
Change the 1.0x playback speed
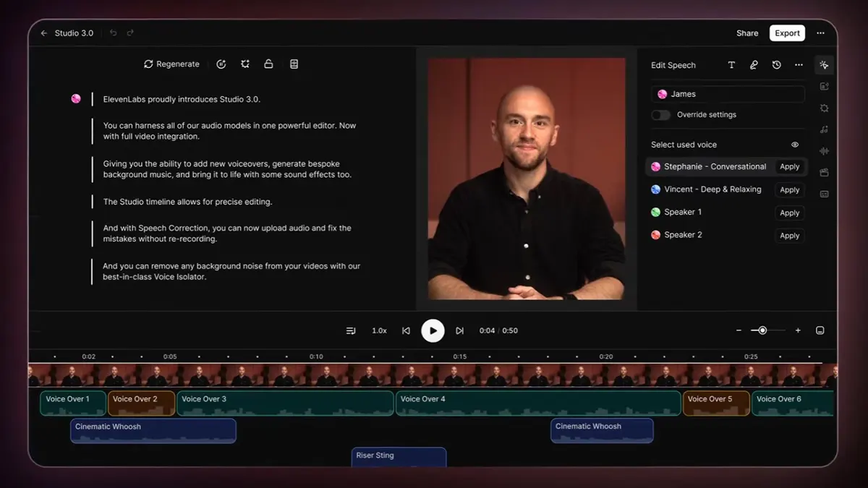(x=379, y=330)
